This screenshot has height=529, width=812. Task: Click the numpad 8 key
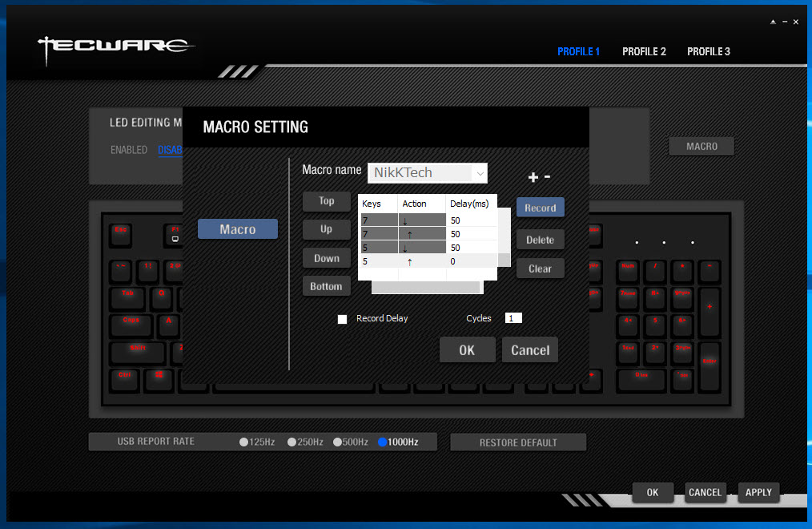[655, 299]
